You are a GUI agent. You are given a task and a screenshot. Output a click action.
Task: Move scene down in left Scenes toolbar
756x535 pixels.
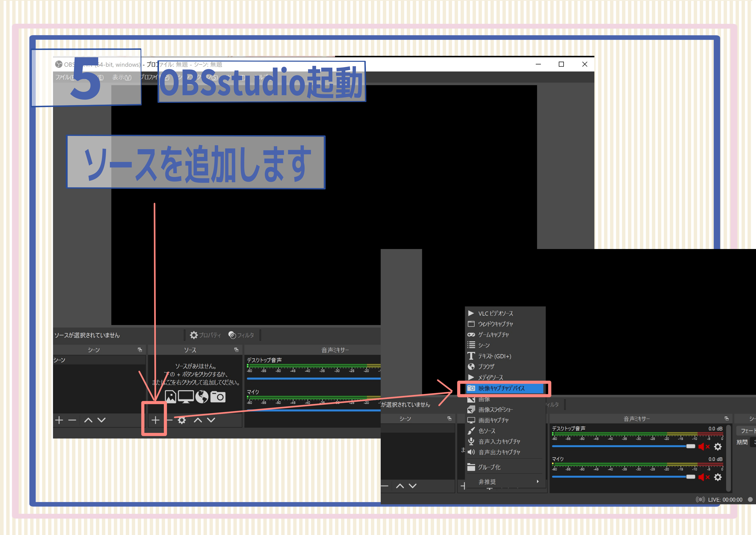[101, 420]
